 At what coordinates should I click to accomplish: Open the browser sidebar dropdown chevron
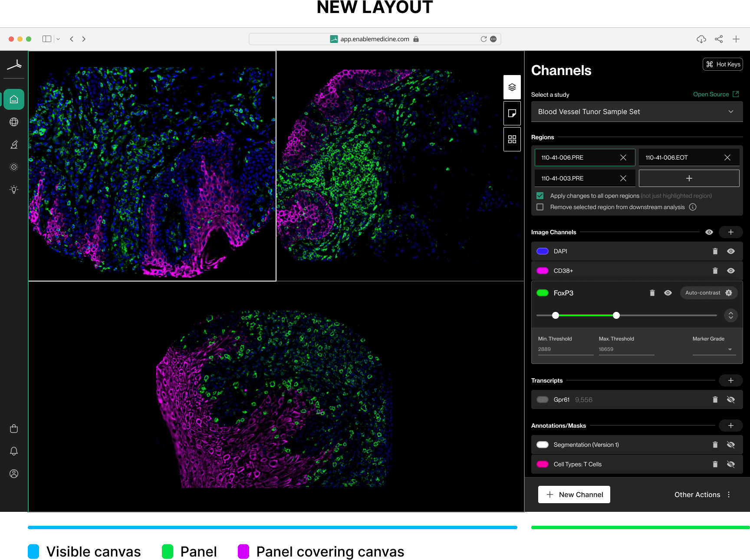tap(58, 39)
